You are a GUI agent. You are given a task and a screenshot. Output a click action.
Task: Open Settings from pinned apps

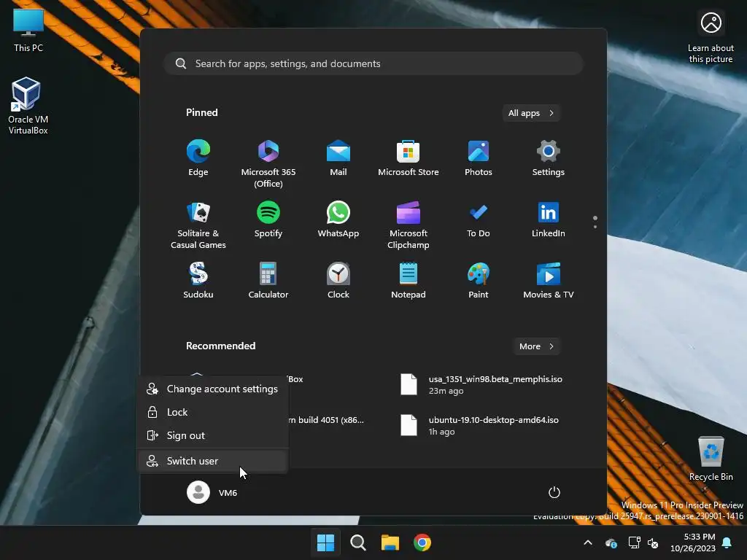click(x=549, y=158)
